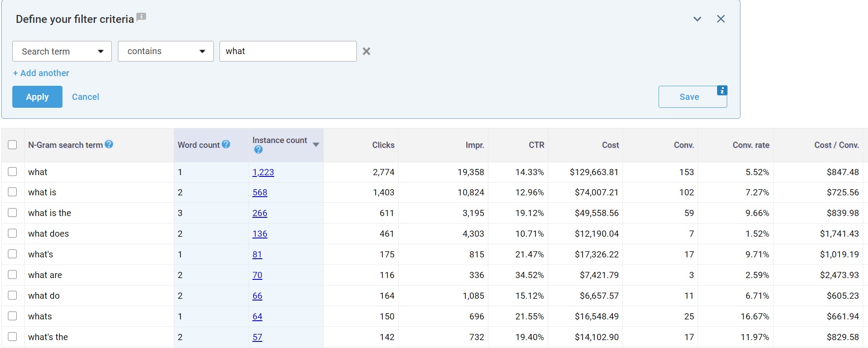Click the filter value field containing 'what'
Screen dimensions: 868x348
(288, 51)
